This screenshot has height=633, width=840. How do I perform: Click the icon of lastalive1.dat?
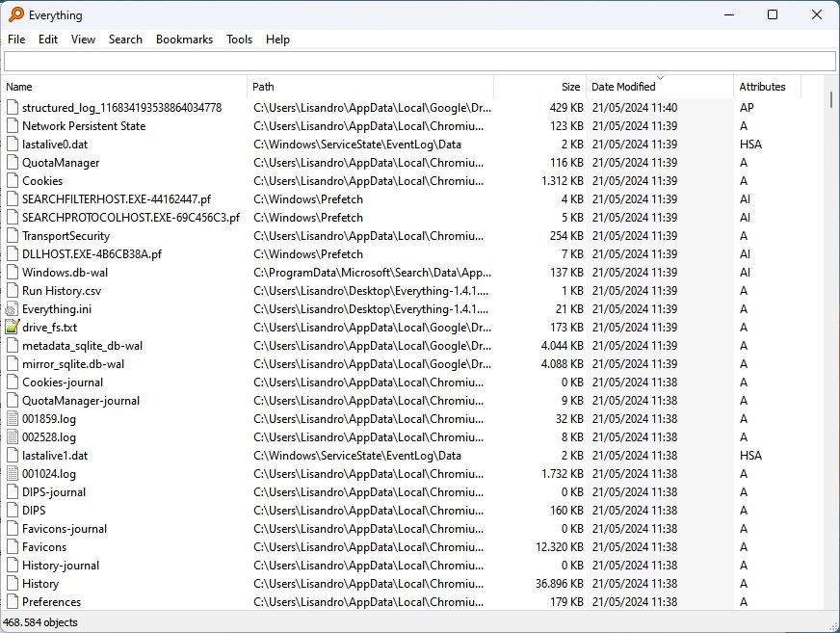tap(13, 456)
